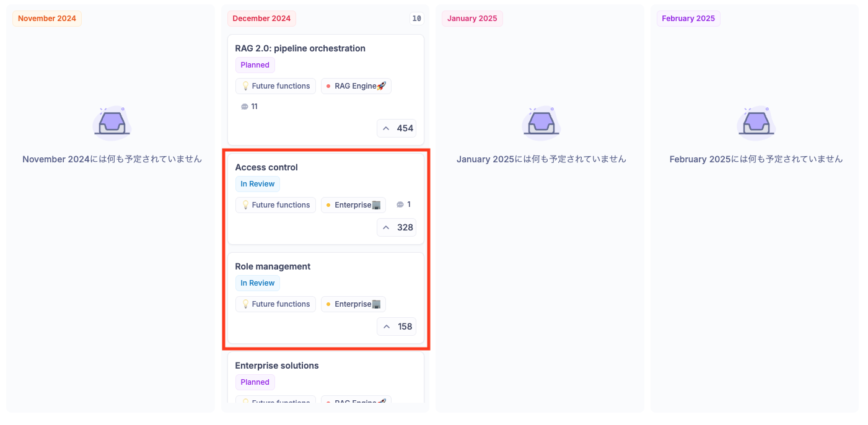Click the comment icon on RAG 2.0 card
This screenshot has width=868, height=425.
[245, 107]
